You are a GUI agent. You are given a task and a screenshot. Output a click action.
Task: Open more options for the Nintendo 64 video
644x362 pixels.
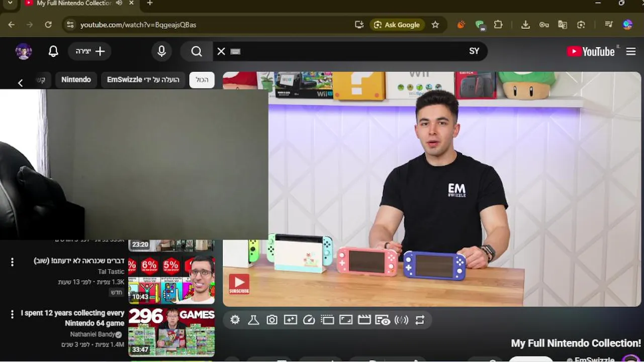pos(12,314)
